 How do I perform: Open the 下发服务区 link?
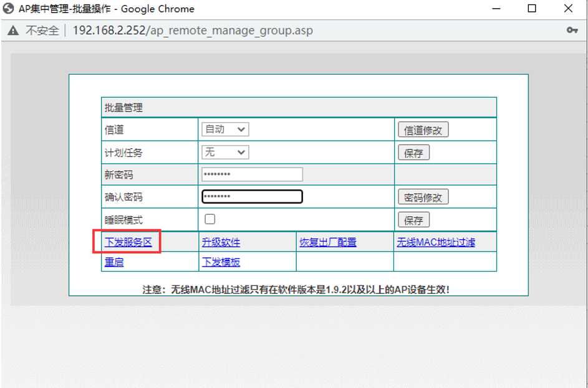click(x=128, y=242)
